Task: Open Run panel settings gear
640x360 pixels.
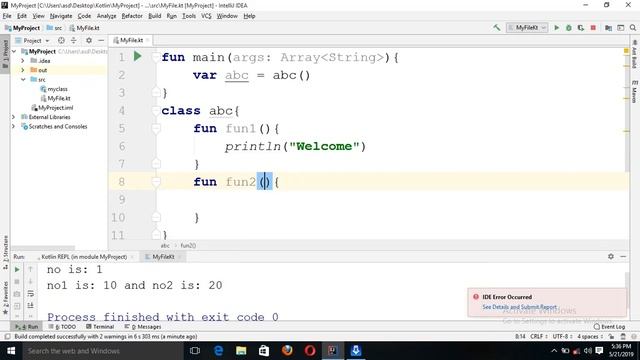Action: click(611, 256)
